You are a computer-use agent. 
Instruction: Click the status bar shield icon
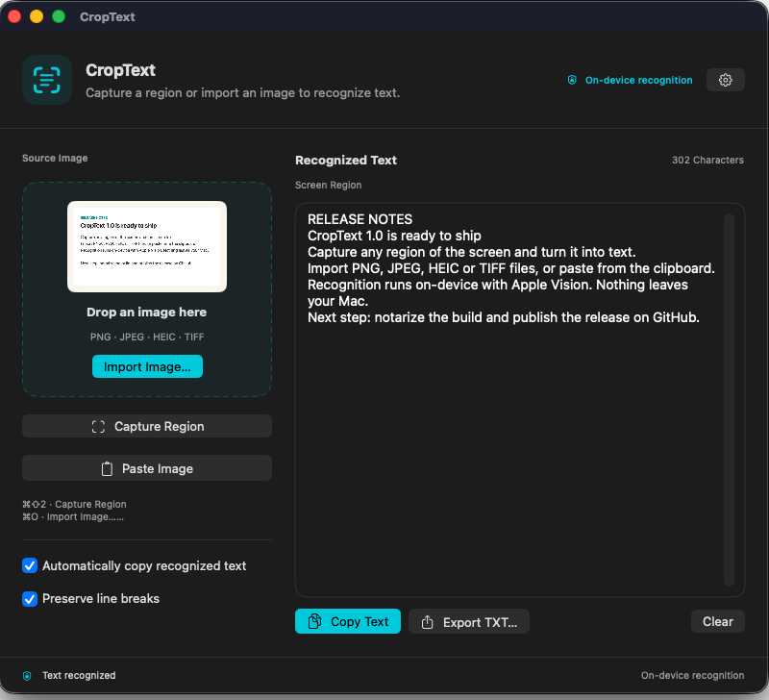point(28,675)
